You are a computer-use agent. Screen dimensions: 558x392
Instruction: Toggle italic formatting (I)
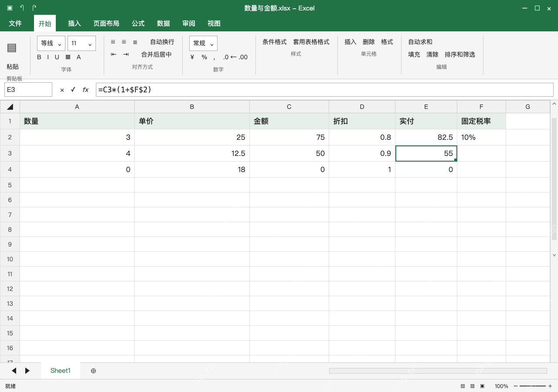point(48,57)
